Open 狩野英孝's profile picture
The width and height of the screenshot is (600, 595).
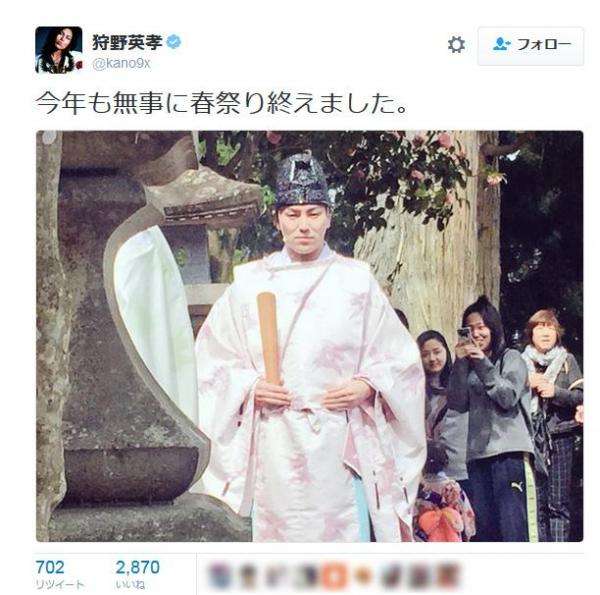[59, 49]
